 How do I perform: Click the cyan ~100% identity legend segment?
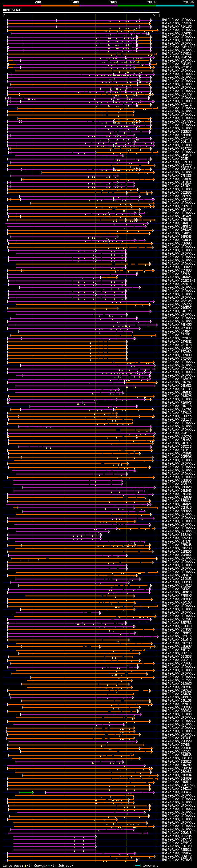pyautogui.click(x=175, y=6)
